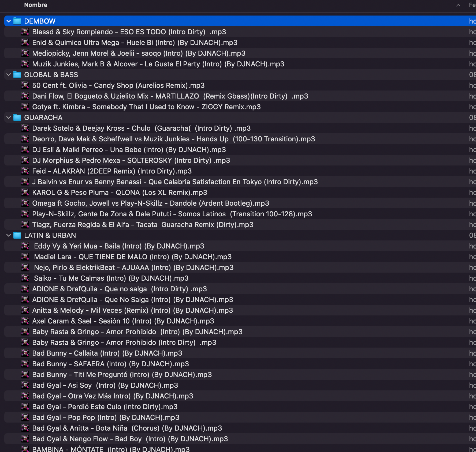Click the sort arrow in the Nombre column header

[458, 5]
